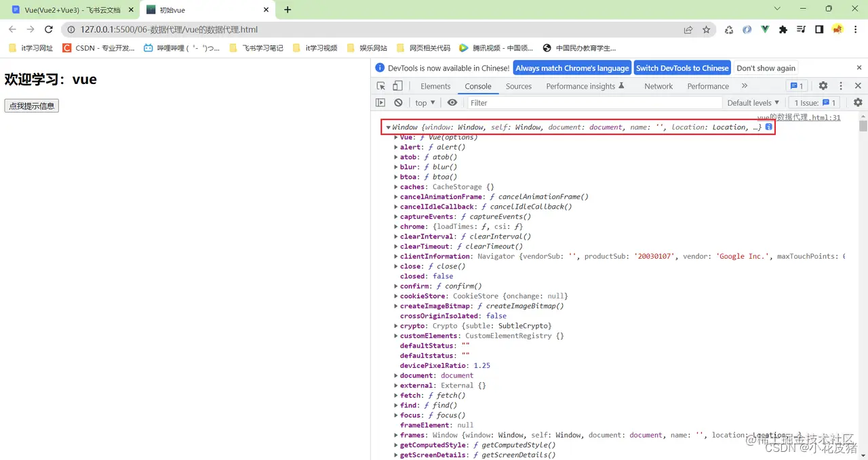Close the 初始vue browser tab
868x460 pixels.
point(267,10)
